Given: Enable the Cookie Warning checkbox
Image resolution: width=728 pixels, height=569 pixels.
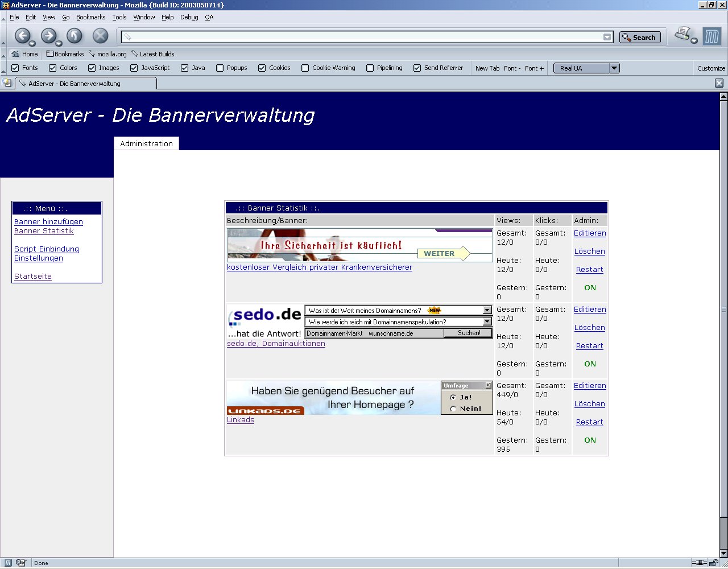Looking at the screenshot, I should click(305, 68).
